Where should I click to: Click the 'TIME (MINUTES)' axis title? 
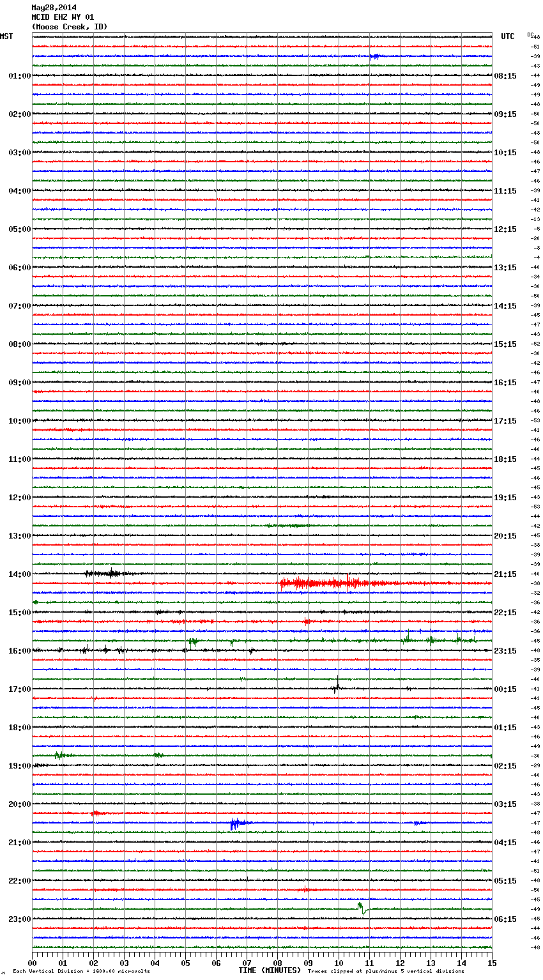tap(270, 970)
